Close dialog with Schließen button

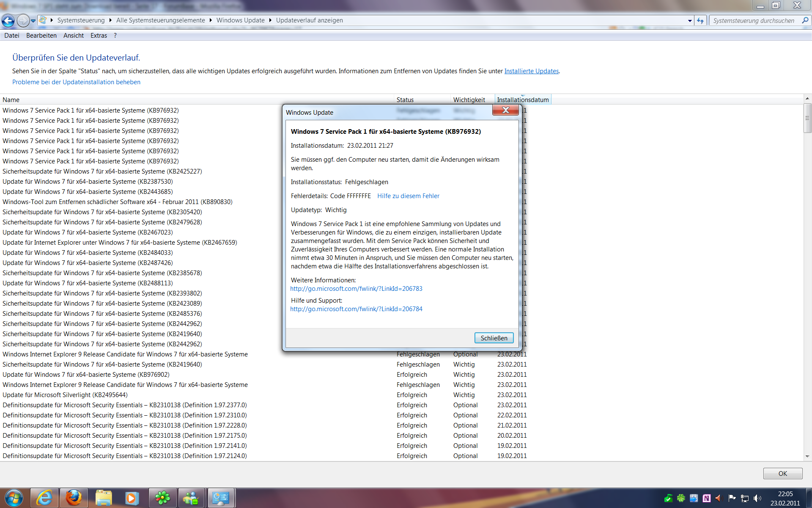point(494,338)
